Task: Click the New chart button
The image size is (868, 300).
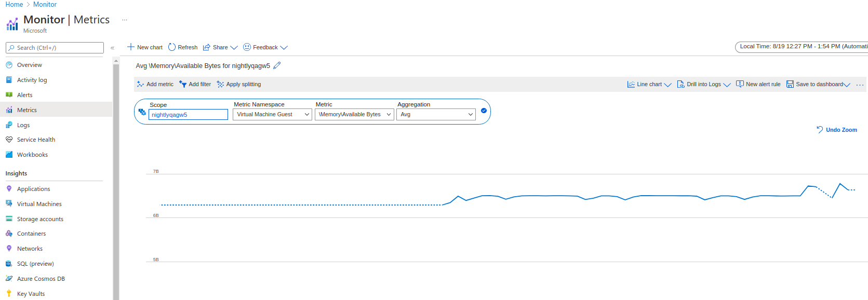Action: (145, 47)
